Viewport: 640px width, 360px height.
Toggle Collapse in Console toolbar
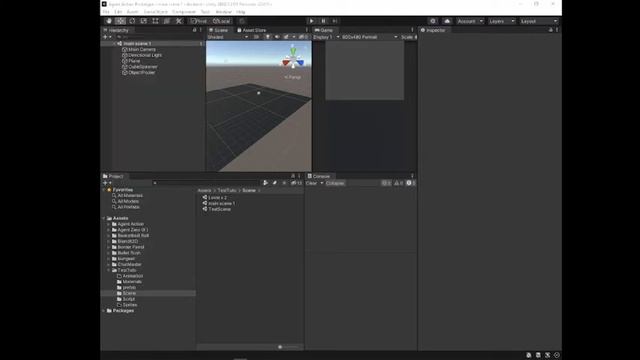tap(335, 183)
